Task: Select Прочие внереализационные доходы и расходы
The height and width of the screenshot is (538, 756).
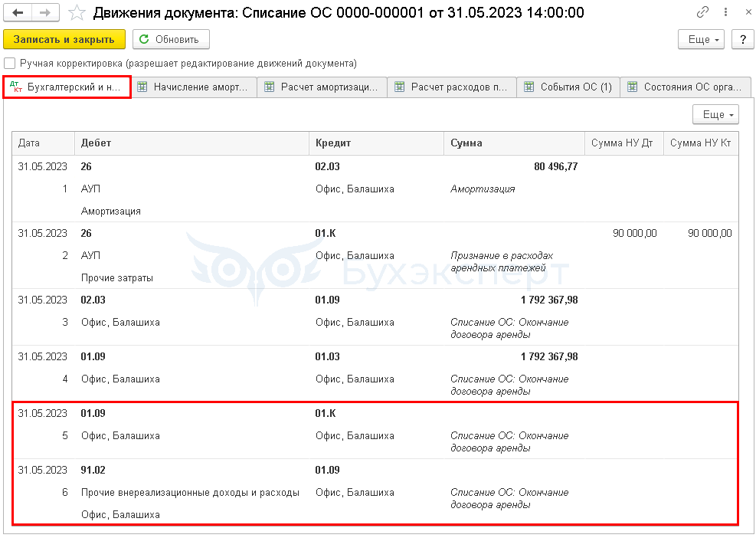Action: tap(190, 493)
